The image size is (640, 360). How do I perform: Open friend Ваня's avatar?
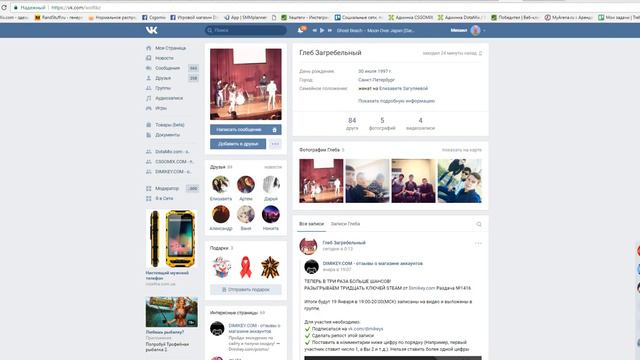[x=246, y=214]
